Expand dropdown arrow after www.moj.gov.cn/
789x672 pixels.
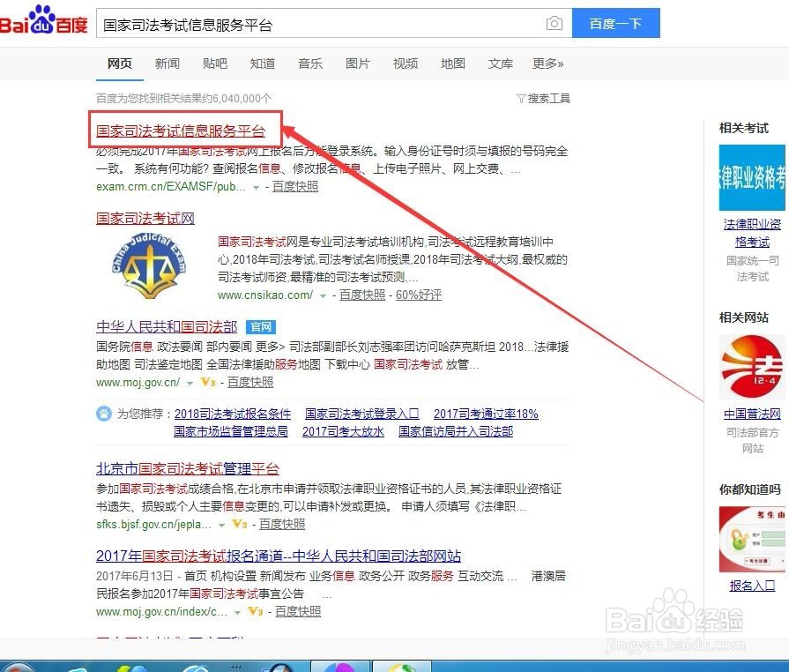190,383
